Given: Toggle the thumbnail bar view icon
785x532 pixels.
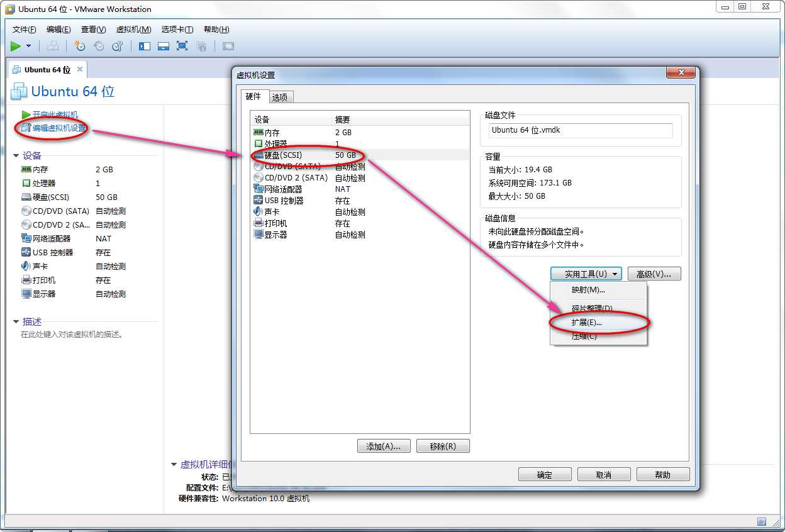Looking at the screenshot, I should [x=164, y=46].
